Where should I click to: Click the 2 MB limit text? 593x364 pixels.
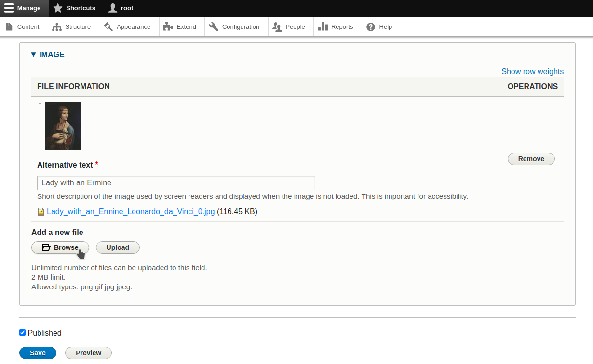click(x=48, y=277)
